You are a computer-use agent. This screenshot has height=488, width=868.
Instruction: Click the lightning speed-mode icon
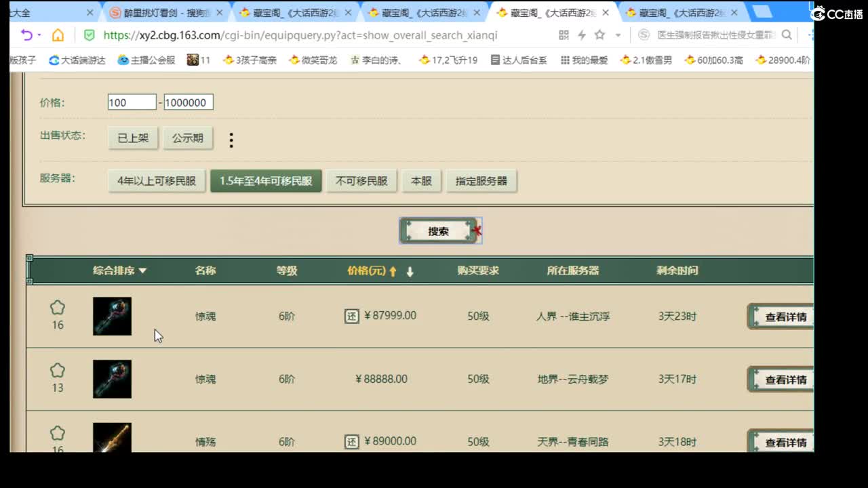581,35
